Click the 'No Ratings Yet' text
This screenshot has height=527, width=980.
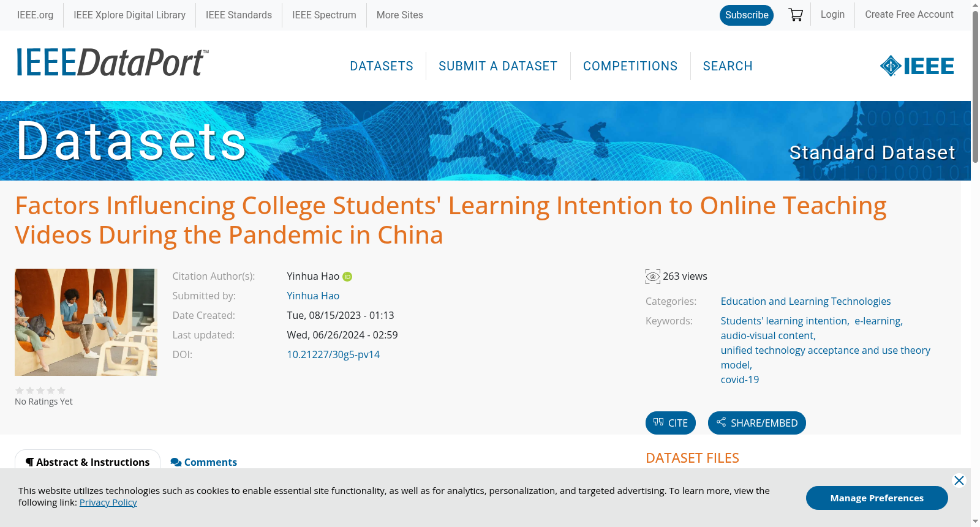pos(43,402)
